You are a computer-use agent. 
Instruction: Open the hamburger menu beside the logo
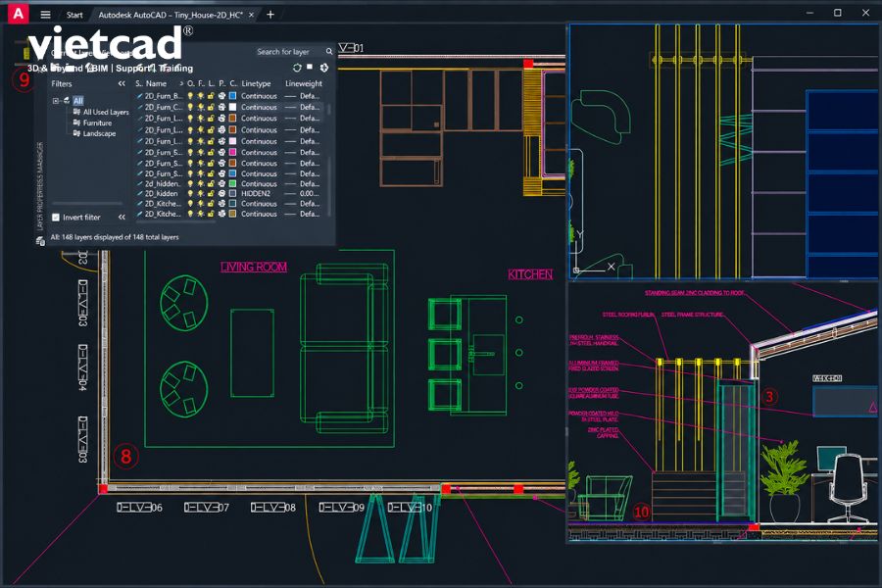pyautogui.click(x=45, y=15)
